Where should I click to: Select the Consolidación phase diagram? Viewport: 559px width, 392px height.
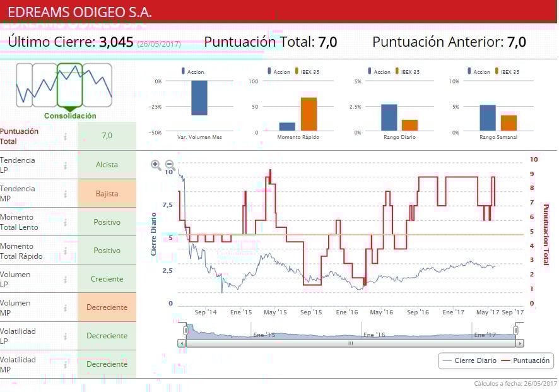point(70,85)
